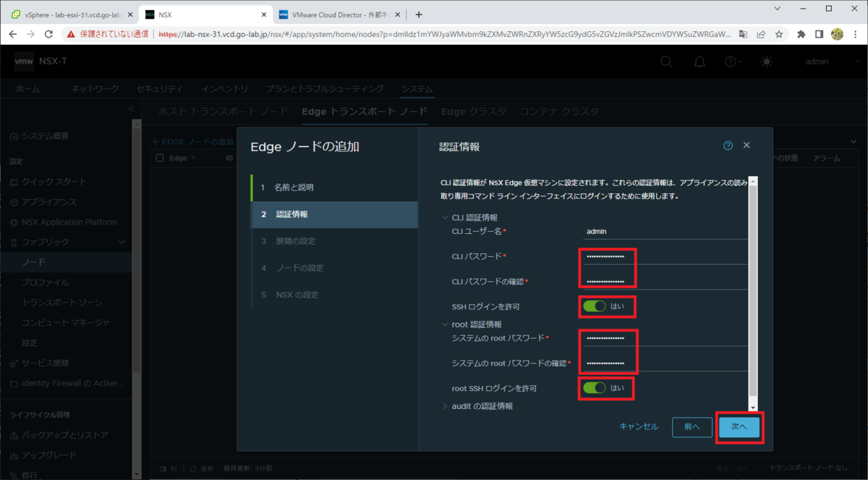The image size is (868, 480).
Task: Click the insecure connection warning icon
Action: (71, 34)
